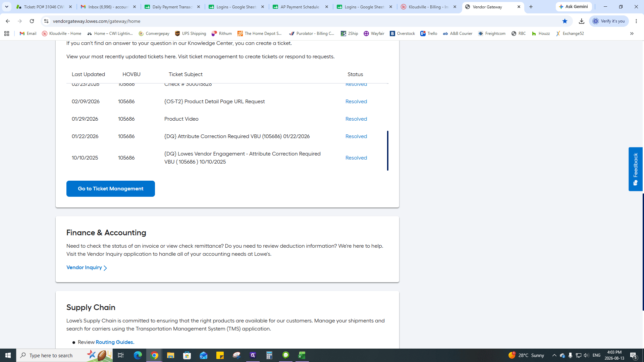Open the notification center icon

[x=634, y=355]
